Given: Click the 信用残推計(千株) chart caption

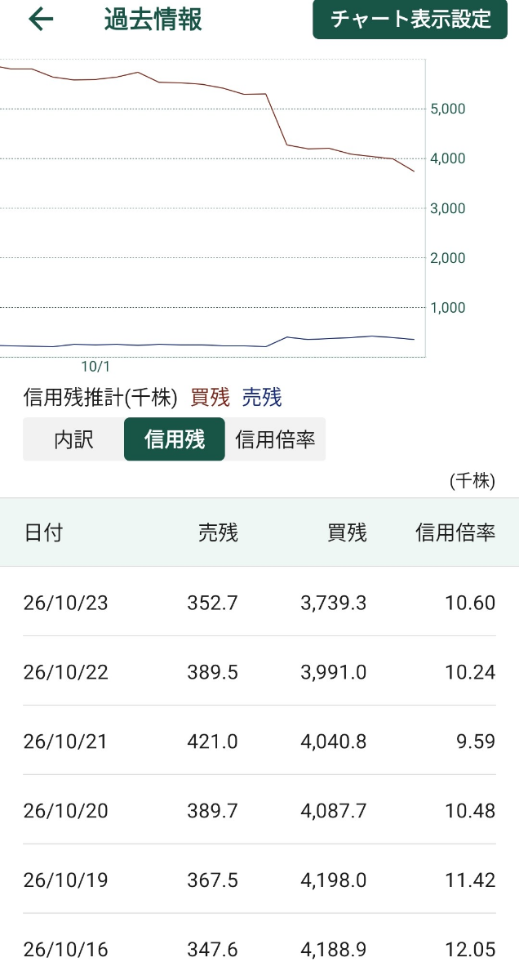Looking at the screenshot, I should [x=100, y=398].
